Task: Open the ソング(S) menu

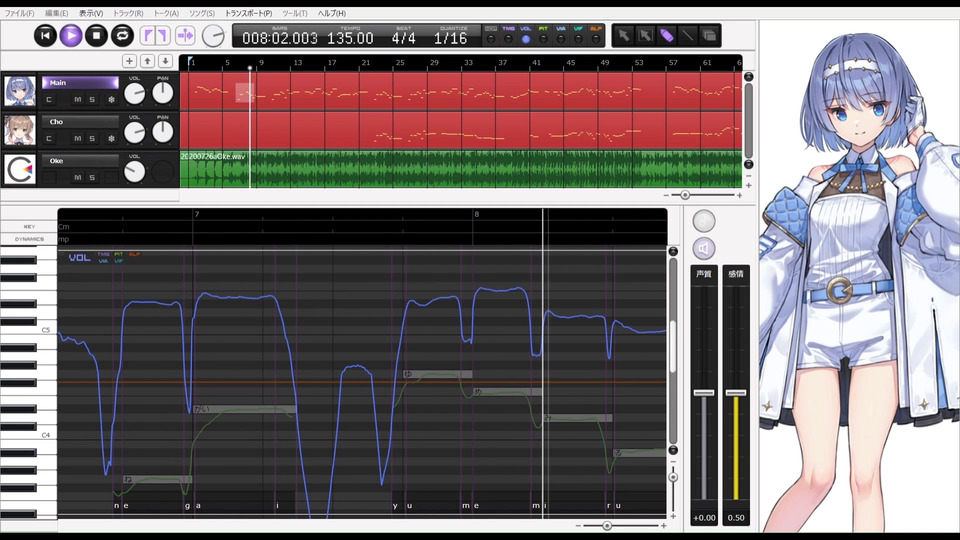Action: [x=201, y=13]
